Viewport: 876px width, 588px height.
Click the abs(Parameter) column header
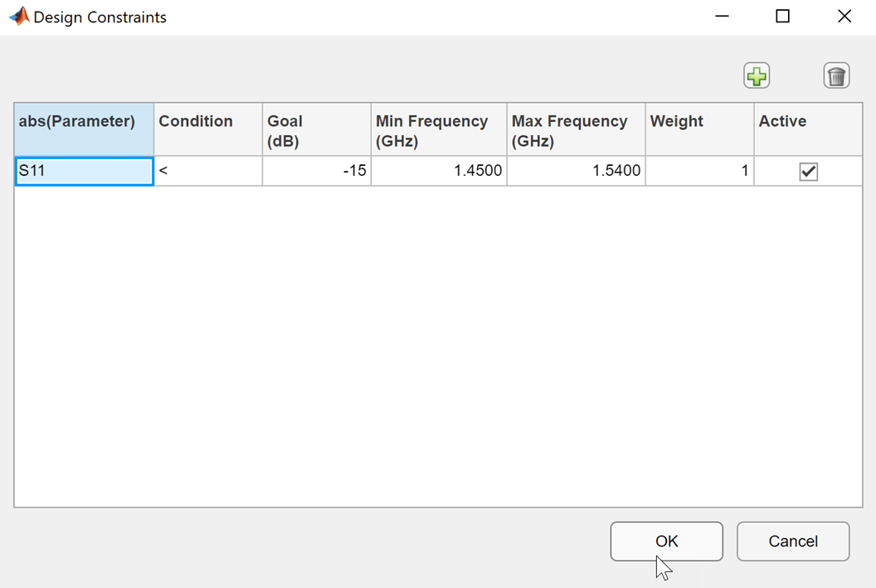coord(84,129)
